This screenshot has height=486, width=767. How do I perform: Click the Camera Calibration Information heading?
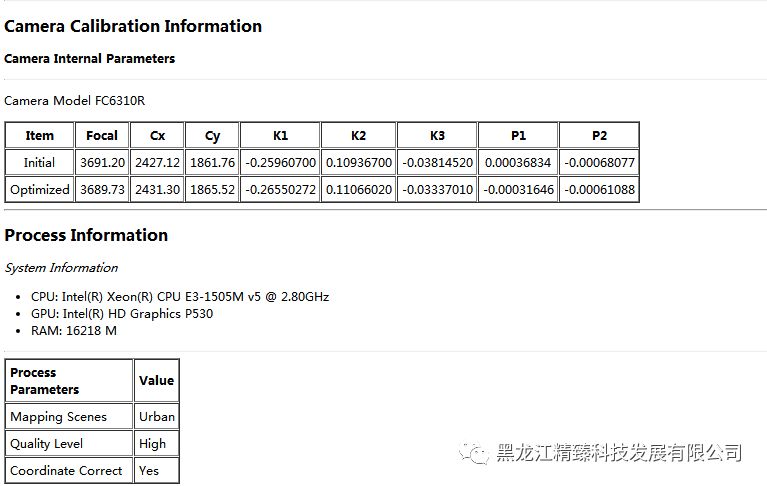pyautogui.click(x=133, y=26)
